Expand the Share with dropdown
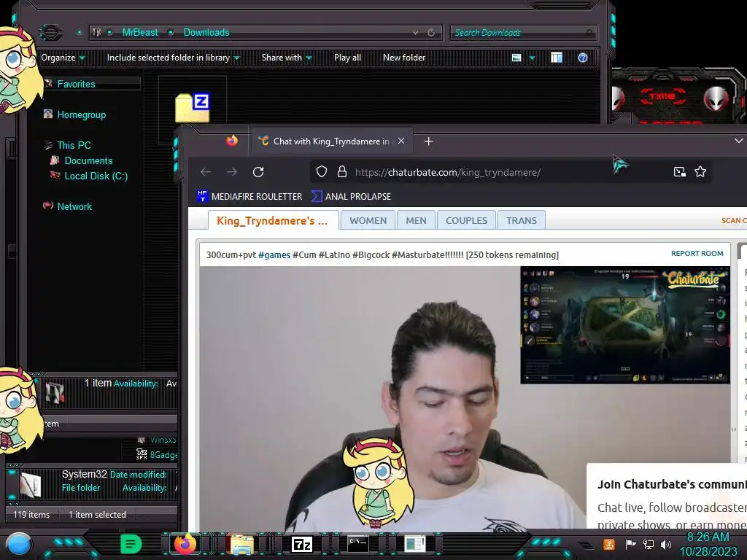 (287, 58)
